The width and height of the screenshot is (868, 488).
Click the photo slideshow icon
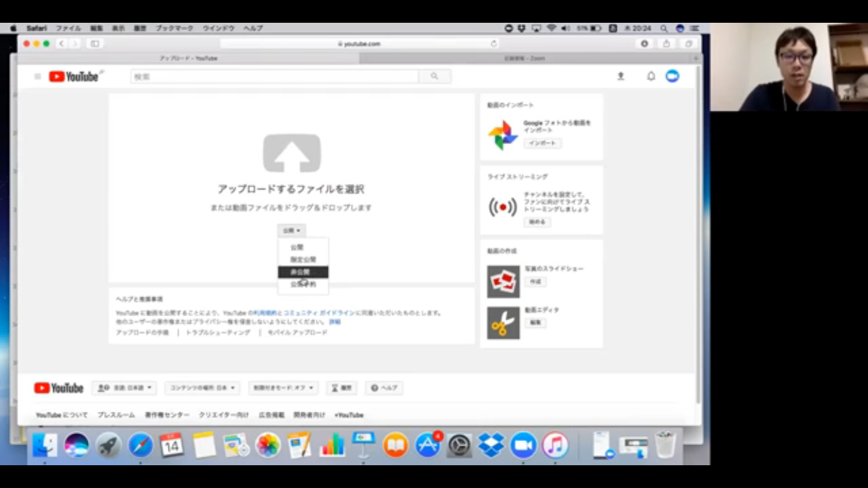pos(503,282)
